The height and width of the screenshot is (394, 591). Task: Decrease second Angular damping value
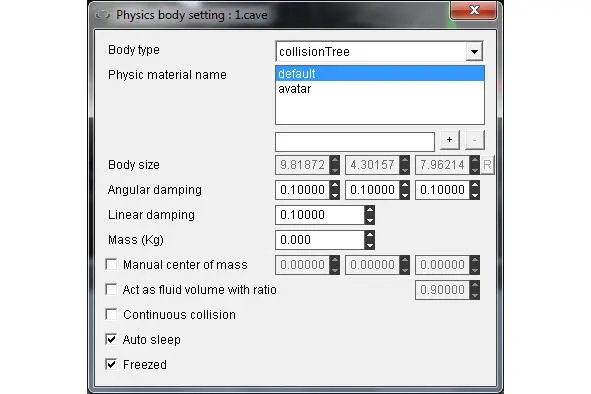[x=404, y=194]
